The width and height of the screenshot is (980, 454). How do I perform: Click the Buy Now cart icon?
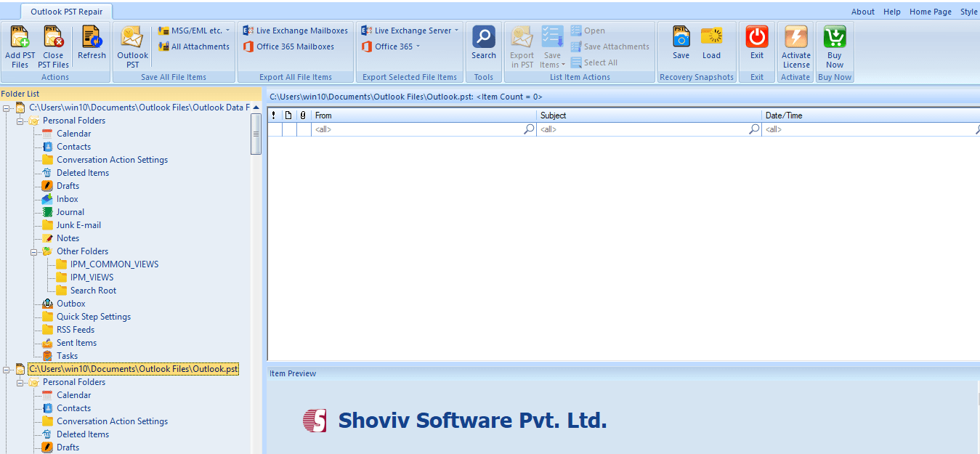point(835,36)
